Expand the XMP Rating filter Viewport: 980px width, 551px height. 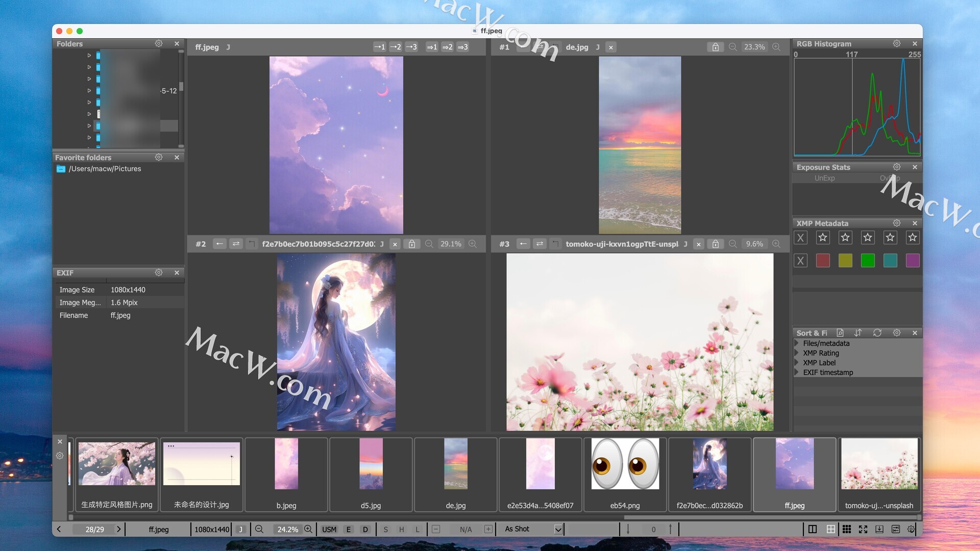[797, 353]
